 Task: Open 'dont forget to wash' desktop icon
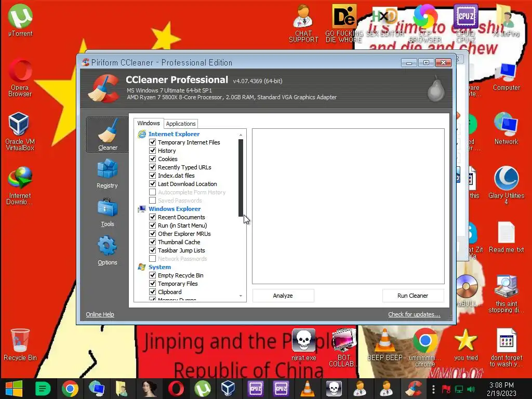506,348
